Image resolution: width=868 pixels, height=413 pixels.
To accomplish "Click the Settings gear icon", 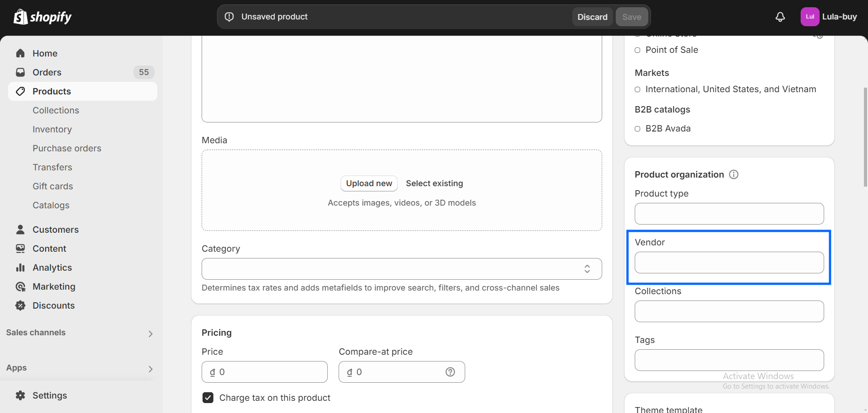I will (20, 395).
